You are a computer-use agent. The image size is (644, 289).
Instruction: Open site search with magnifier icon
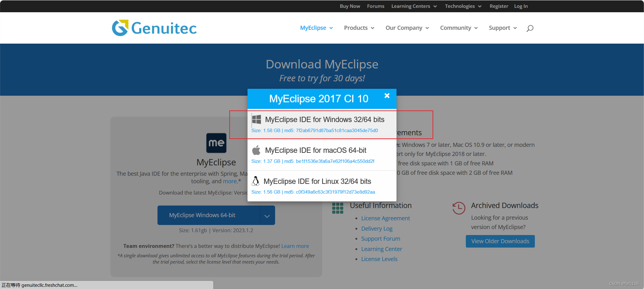coord(530,28)
